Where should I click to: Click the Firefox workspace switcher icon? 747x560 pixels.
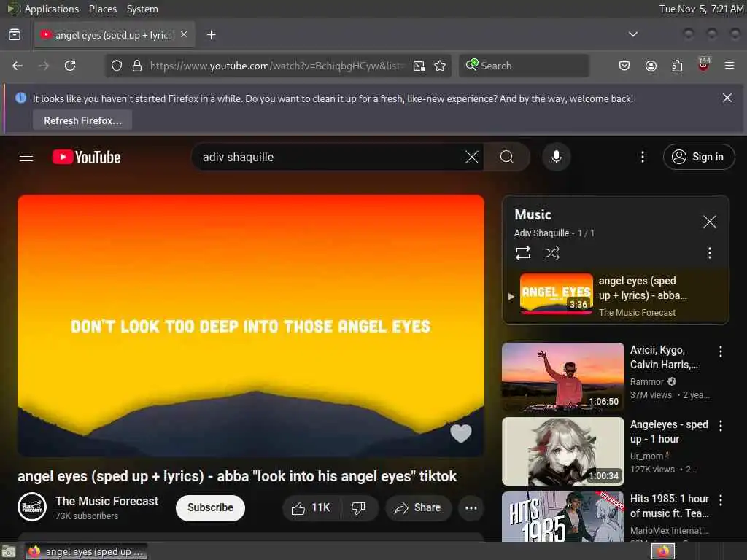point(662,551)
